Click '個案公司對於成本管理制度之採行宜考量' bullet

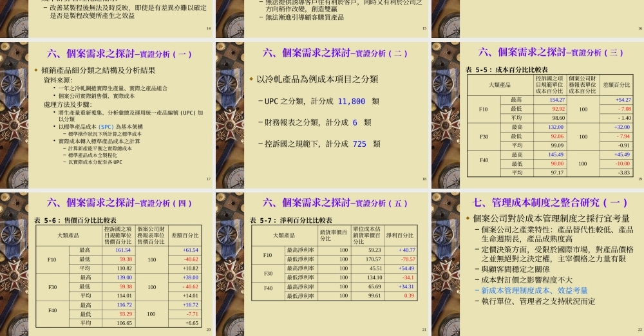[x=551, y=218]
